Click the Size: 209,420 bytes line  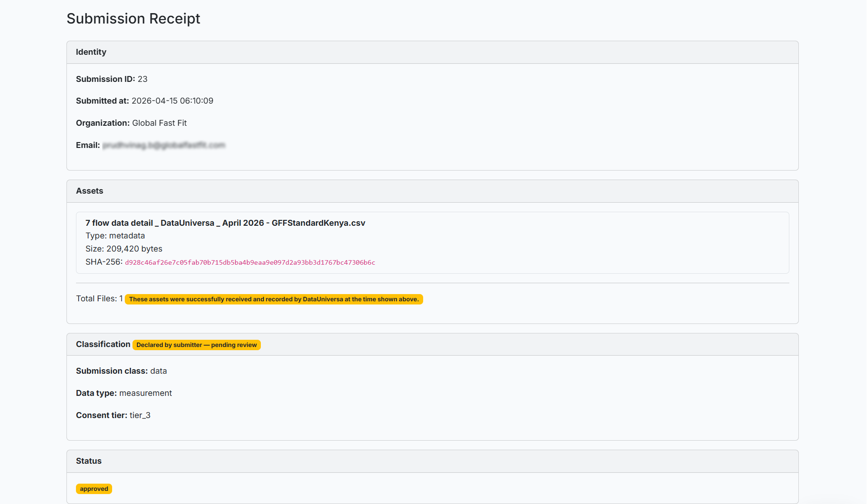[124, 249]
